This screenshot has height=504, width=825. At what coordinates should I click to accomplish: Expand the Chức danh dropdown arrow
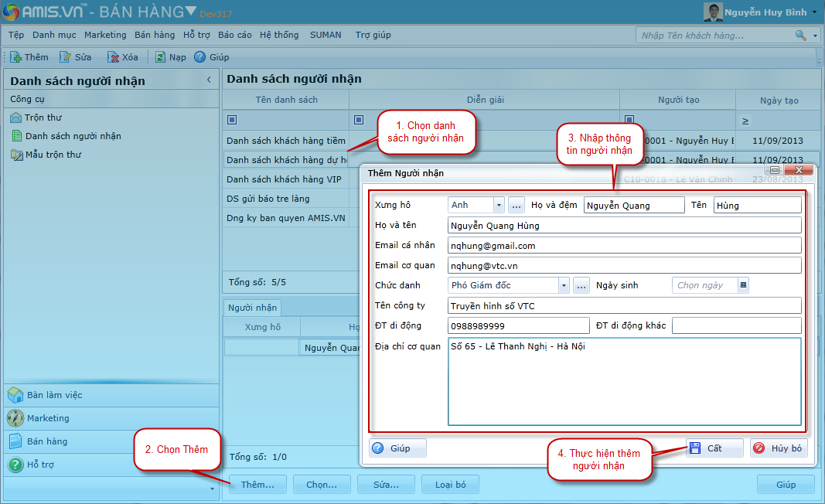click(564, 285)
